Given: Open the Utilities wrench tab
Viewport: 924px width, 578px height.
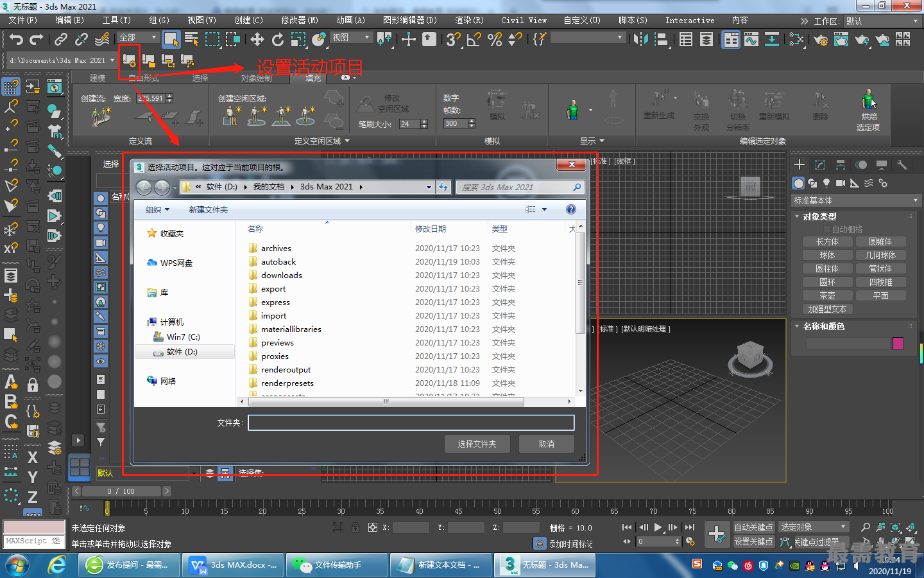Looking at the screenshot, I should pyautogui.click(x=902, y=165).
